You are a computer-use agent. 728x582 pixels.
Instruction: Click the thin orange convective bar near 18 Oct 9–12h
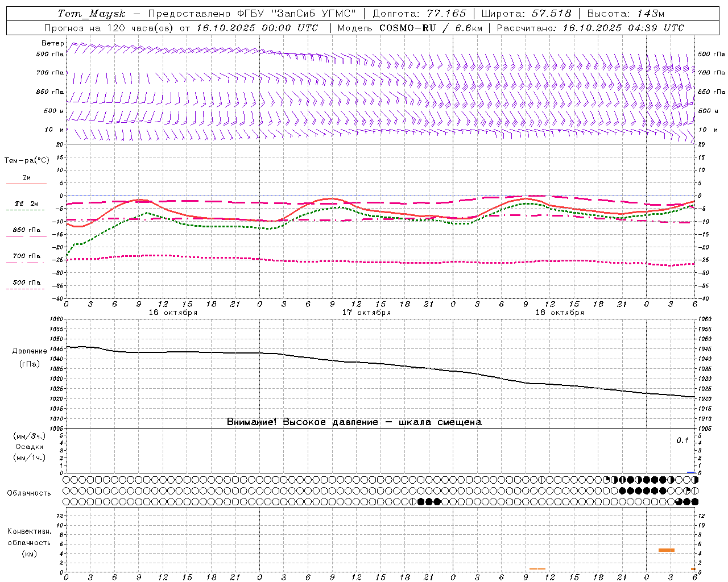coord(537,569)
